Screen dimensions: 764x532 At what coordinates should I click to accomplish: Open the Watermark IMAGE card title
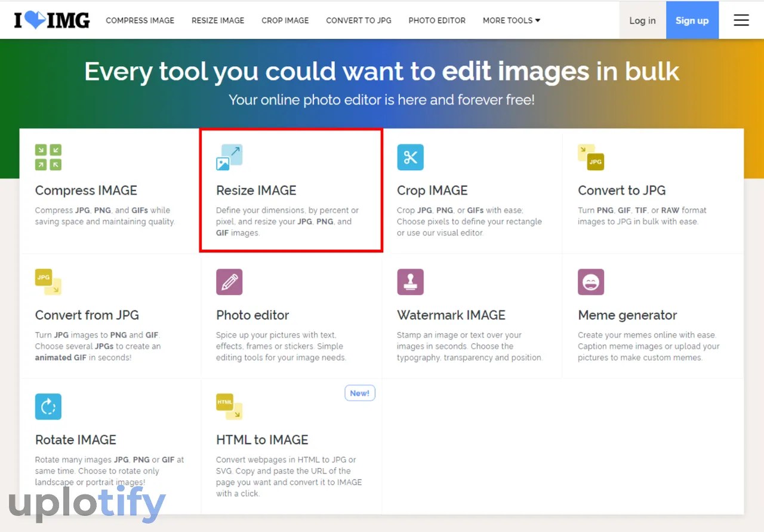click(x=451, y=315)
